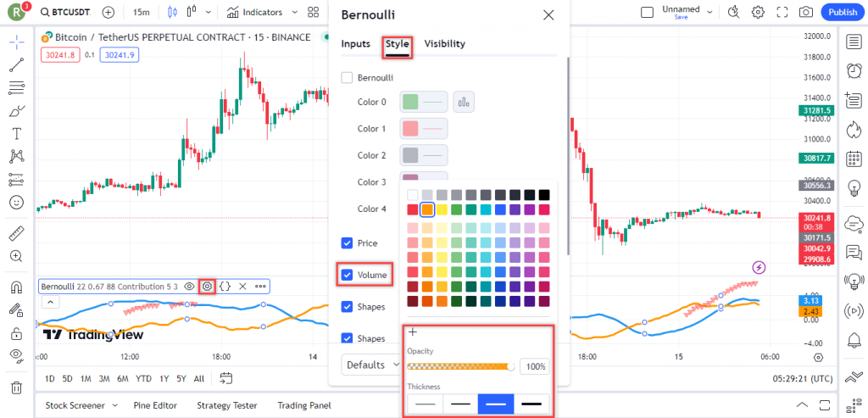Toggle stay in drawing mode

(x=17, y=310)
